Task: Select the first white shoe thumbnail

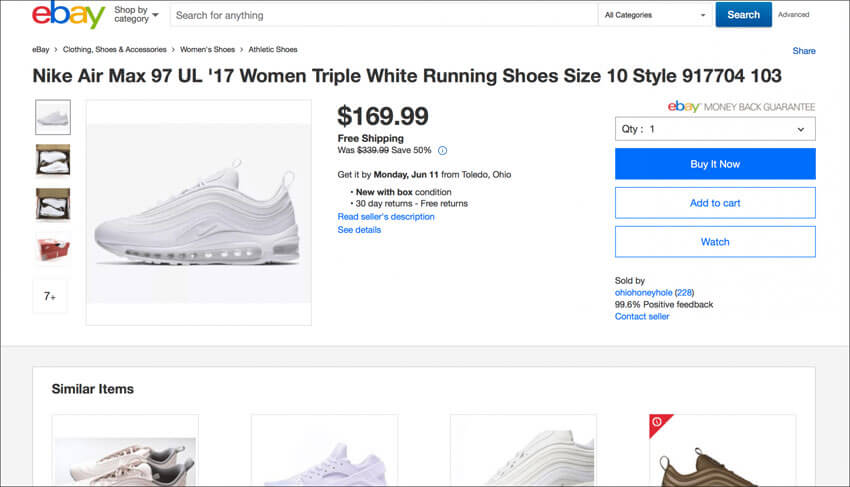Action: coord(53,117)
